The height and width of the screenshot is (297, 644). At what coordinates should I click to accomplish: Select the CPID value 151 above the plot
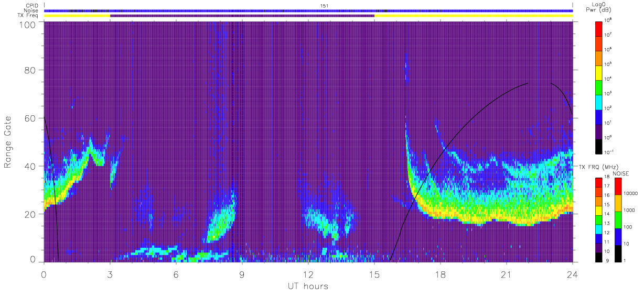(x=324, y=5)
